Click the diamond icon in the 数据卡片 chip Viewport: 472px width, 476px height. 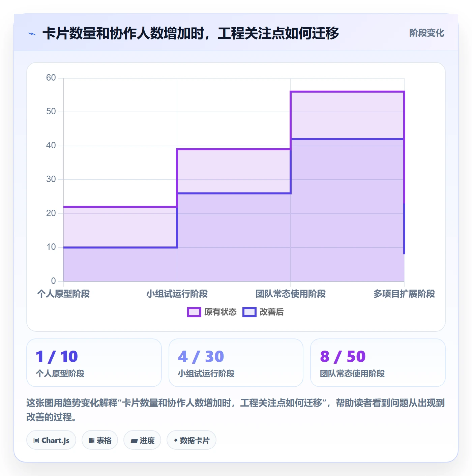pyautogui.click(x=176, y=440)
